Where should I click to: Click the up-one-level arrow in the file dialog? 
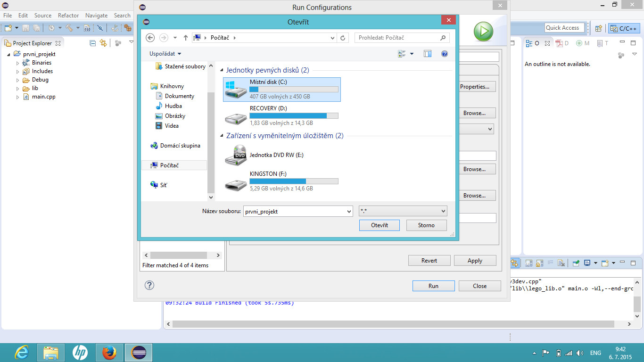click(186, 38)
